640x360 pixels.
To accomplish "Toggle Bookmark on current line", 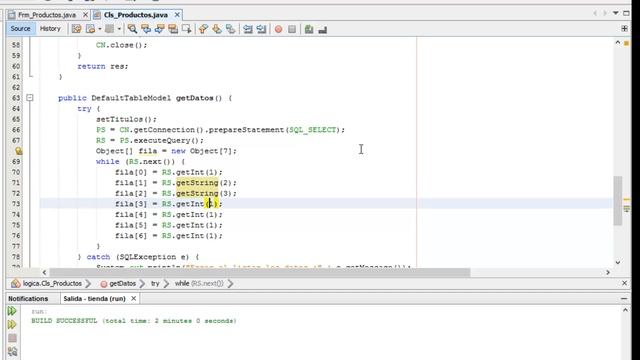I will [x=231, y=29].
